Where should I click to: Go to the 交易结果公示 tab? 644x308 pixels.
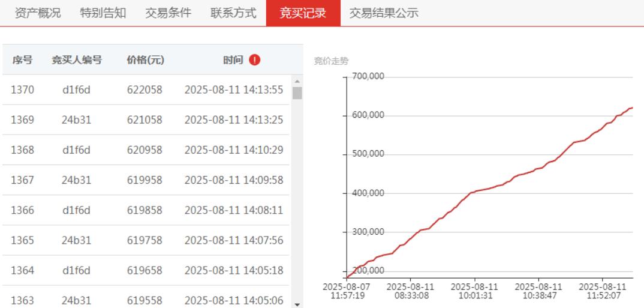[x=384, y=13]
